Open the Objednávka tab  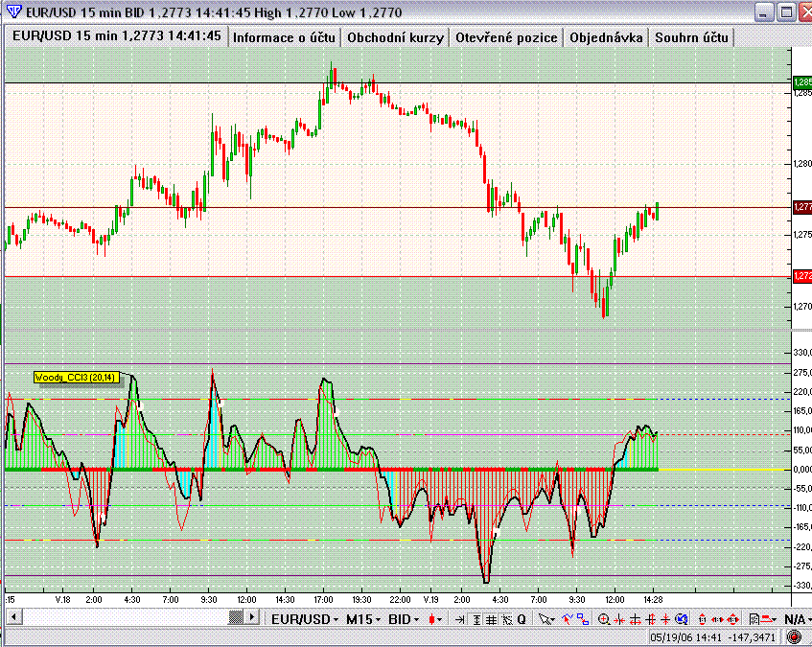(606, 37)
